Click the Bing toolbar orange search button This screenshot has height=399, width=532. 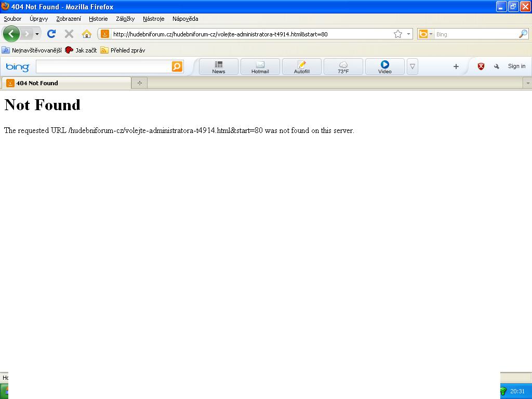[177, 66]
